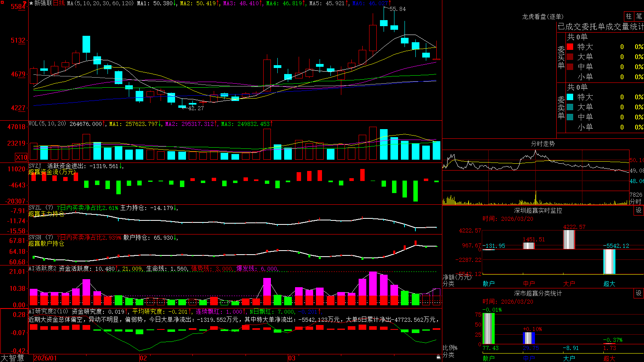The width and height of the screenshot is (644, 362).
Task: Click the AI活跃度2 indicator title
Action: [x=42, y=268]
